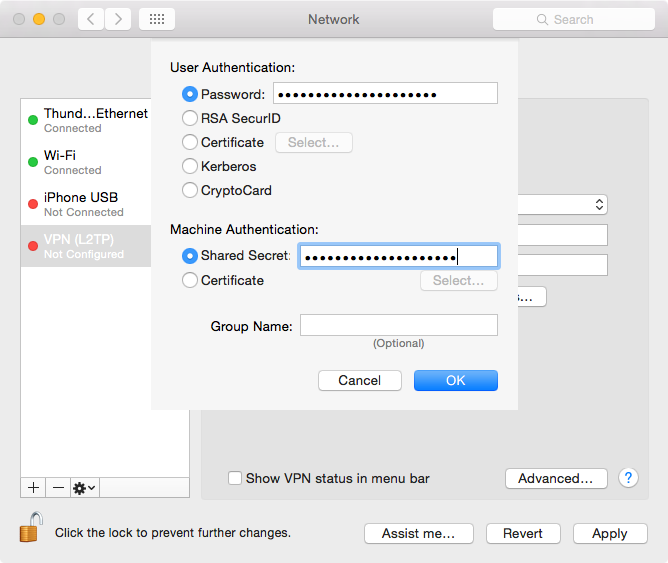Viewport: 668px width, 563px height.
Task: Enable Show VPN status in menu bar
Action: [x=235, y=478]
